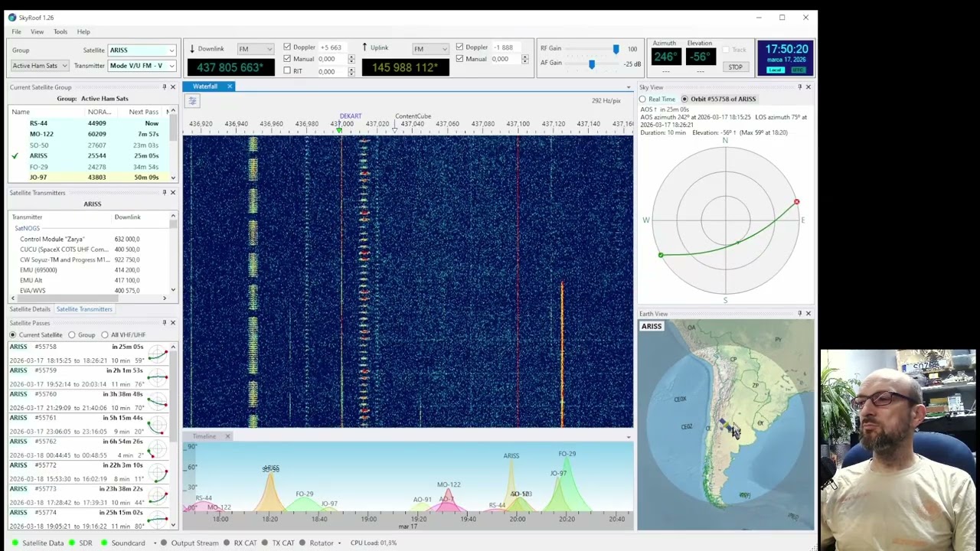Select Orbit #55758 of ARISS radio
The image size is (980, 551).
684,99
